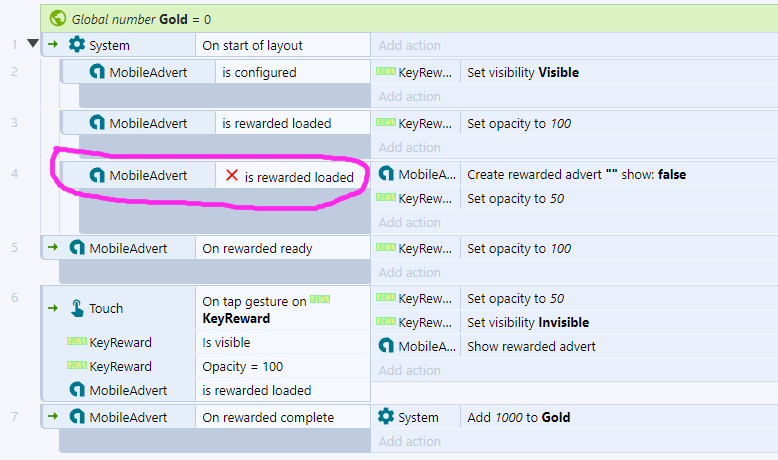Click the red X inverted marker on 'is rewarded loaded'

click(x=232, y=175)
